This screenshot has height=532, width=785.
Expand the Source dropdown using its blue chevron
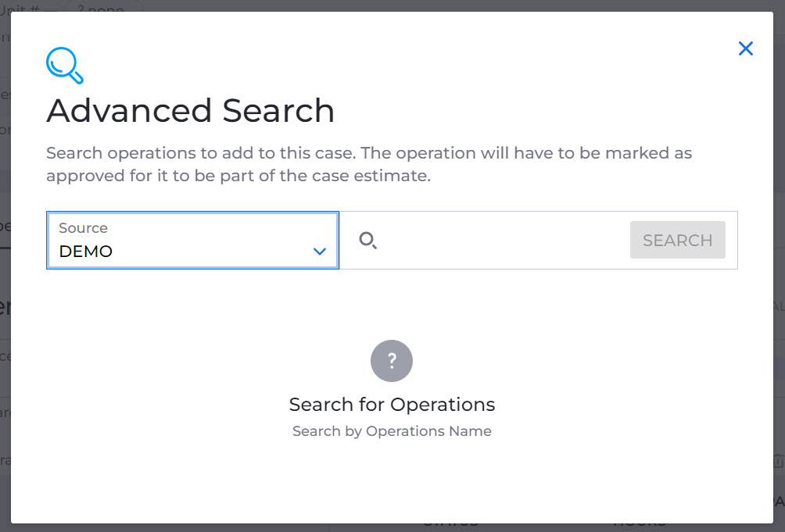click(320, 251)
